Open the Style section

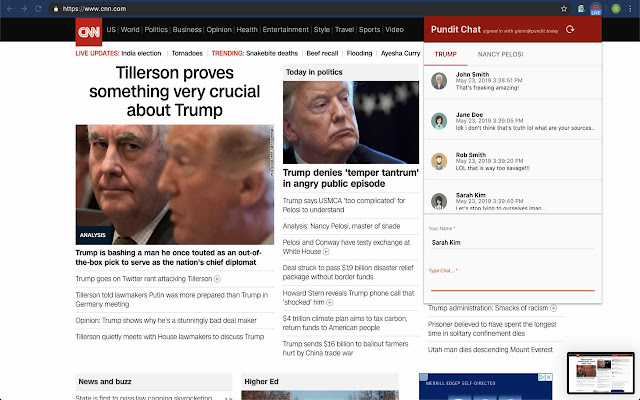pyautogui.click(x=322, y=29)
